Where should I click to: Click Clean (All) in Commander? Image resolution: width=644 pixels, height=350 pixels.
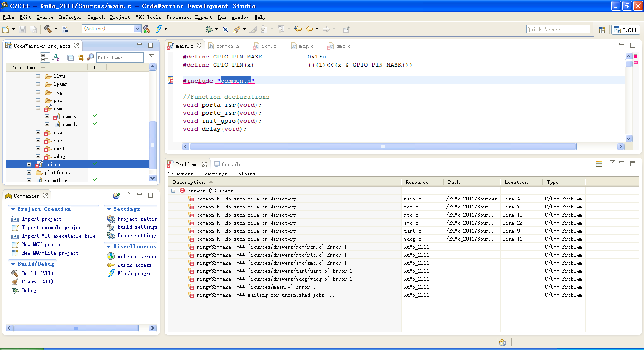37,282
